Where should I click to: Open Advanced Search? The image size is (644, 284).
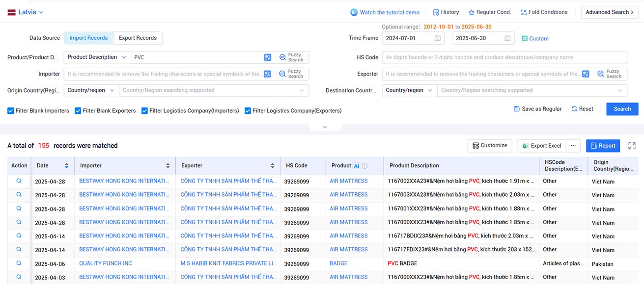click(610, 12)
